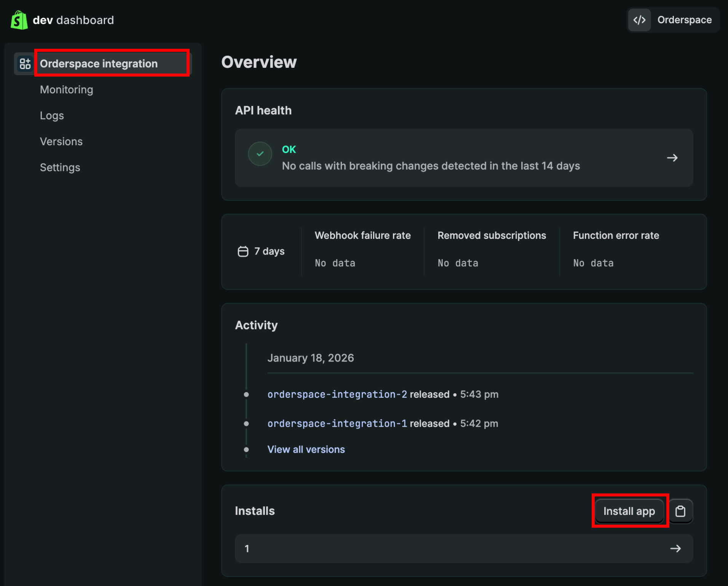Navigate to the Versions page

(61, 141)
